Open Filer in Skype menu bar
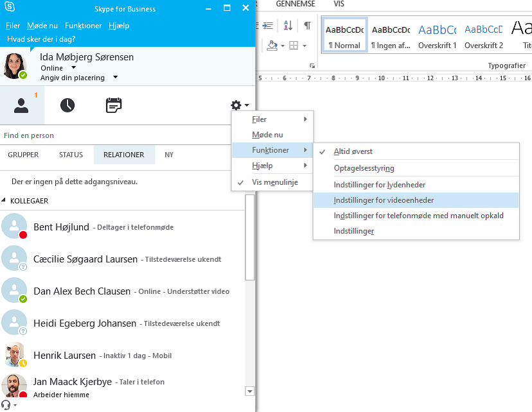Image resolution: width=532 pixels, height=412 pixels. (13, 26)
